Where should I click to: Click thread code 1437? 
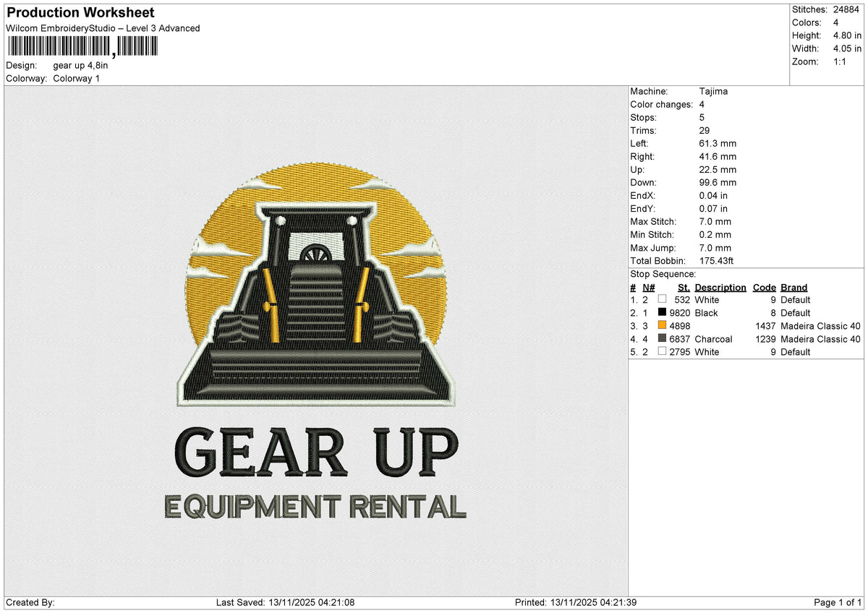[765, 325]
